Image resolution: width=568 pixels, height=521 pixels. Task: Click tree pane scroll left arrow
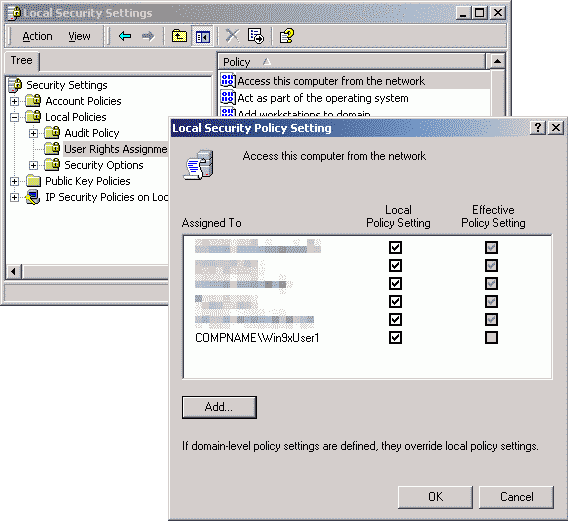pyautogui.click(x=14, y=271)
